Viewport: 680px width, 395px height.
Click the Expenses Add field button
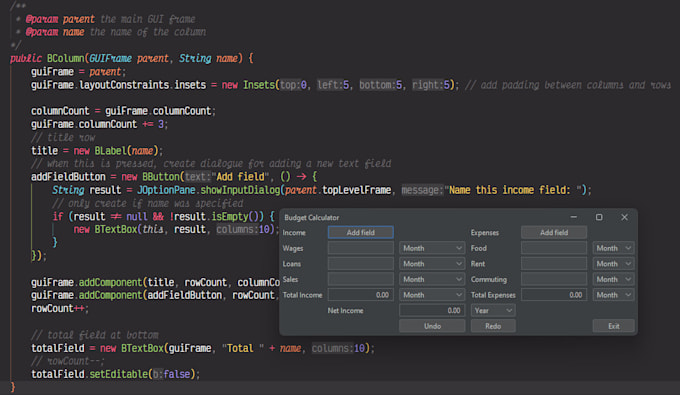click(554, 232)
